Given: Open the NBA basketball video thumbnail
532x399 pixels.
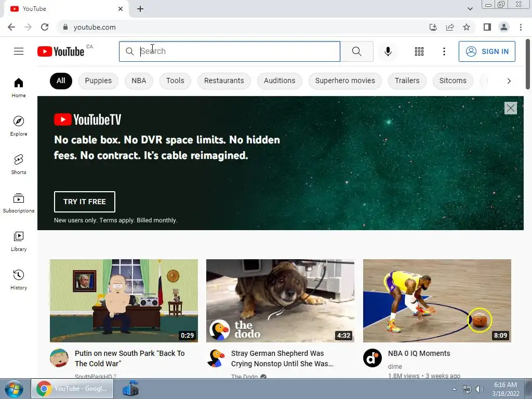Looking at the screenshot, I should 437,301.
